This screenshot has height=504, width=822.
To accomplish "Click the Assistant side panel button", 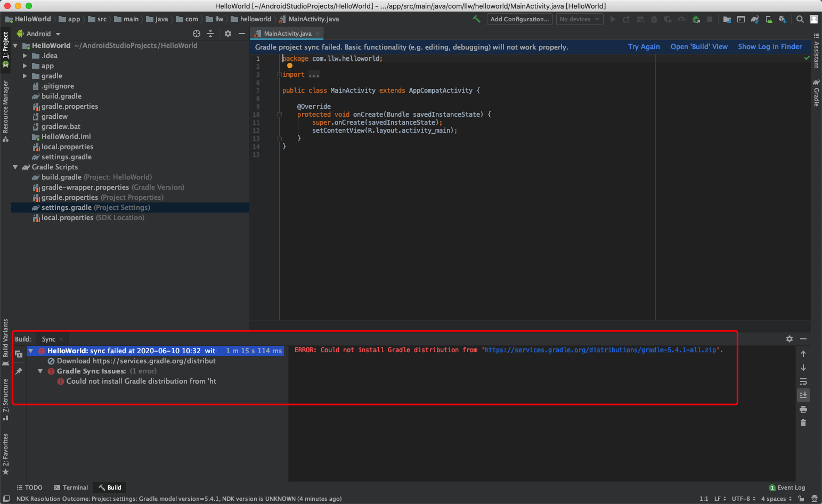I will point(816,51).
